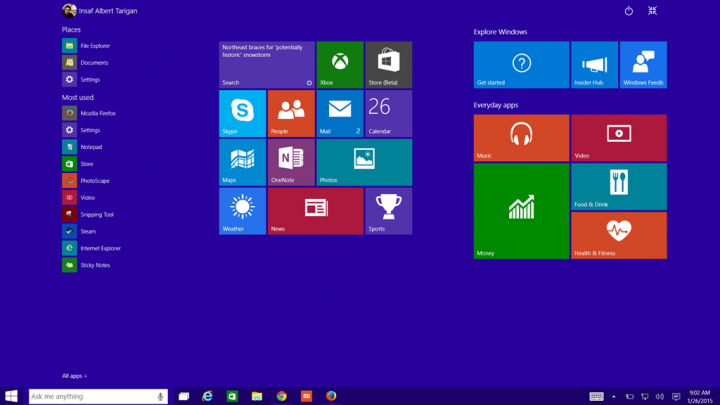Open File Explorer from Places
The image size is (720, 405).
click(86, 46)
